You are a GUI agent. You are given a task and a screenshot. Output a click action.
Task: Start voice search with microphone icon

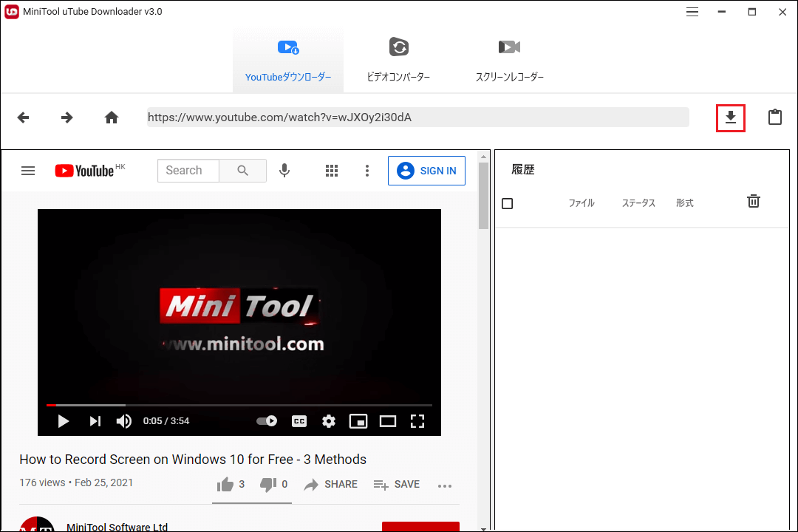point(284,171)
